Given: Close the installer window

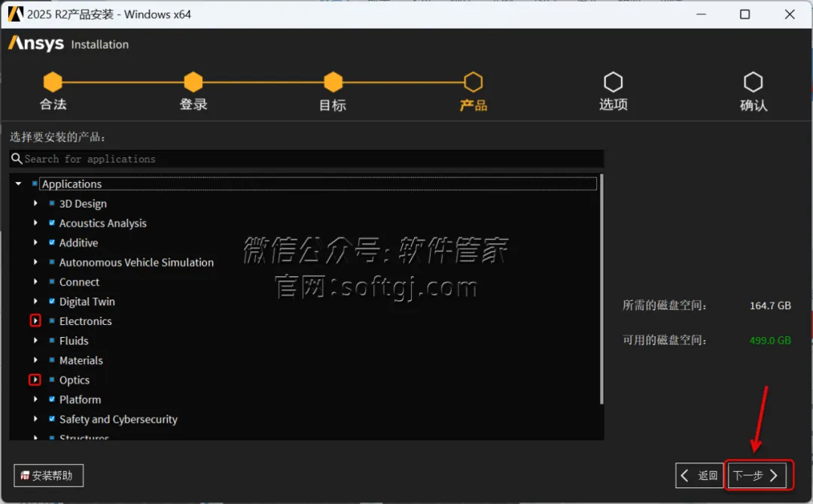Looking at the screenshot, I should [x=790, y=14].
